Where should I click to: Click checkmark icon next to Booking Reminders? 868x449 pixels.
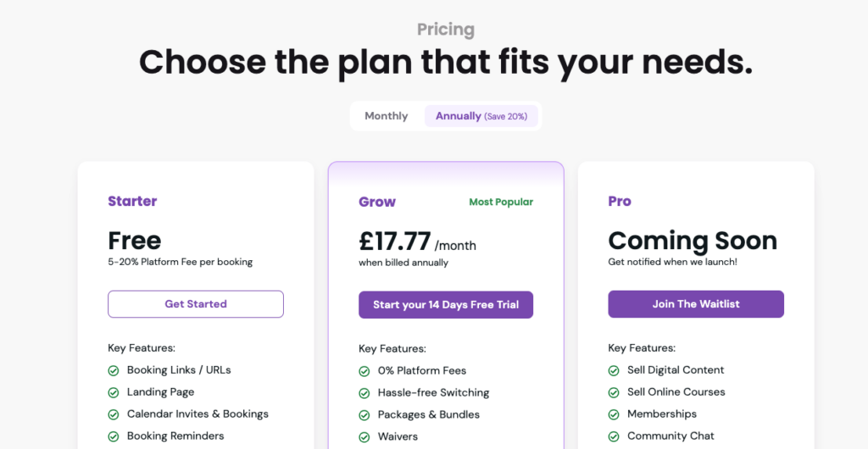coord(114,437)
